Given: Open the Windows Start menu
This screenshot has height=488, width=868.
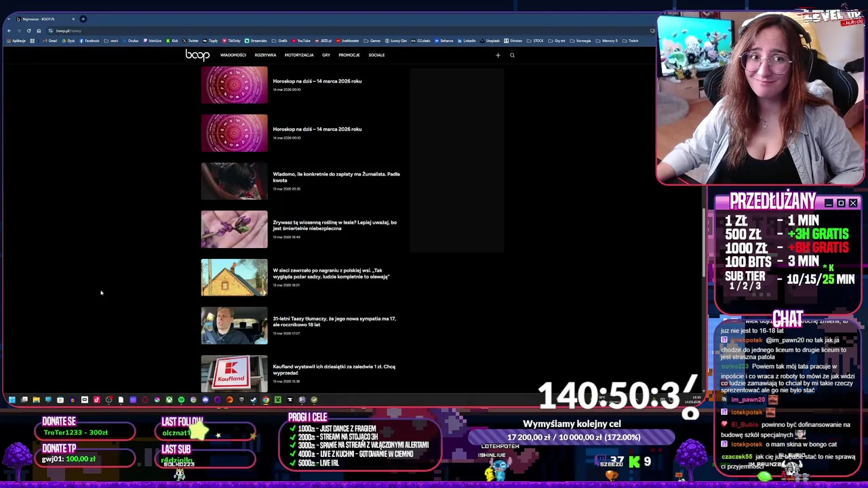Looking at the screenshot, I should click(12, 400).
